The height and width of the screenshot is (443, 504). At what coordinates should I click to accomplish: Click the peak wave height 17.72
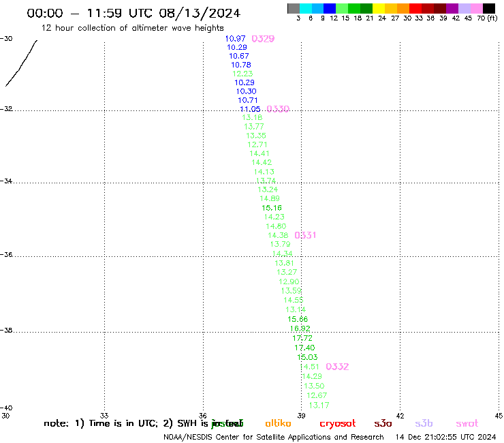(x=302, y=338)
